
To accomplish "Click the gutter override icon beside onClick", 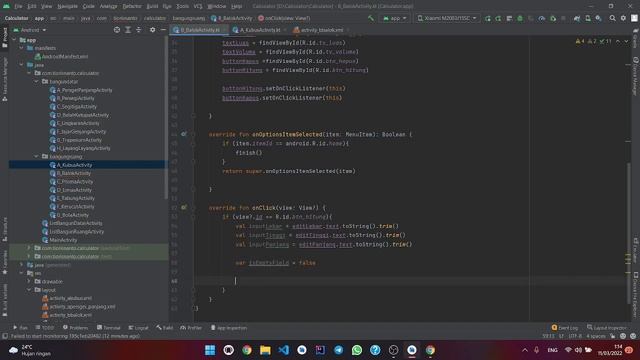I will [x=184, y=207].
